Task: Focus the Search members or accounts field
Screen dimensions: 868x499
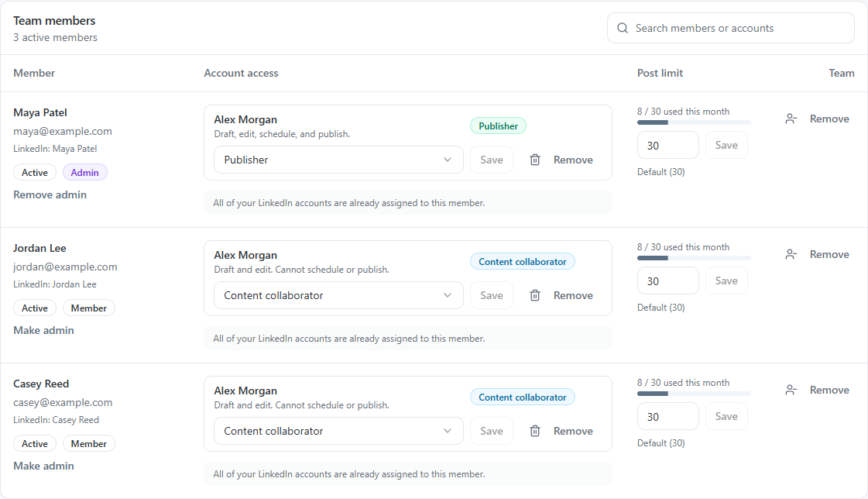Action: point(731,28)
